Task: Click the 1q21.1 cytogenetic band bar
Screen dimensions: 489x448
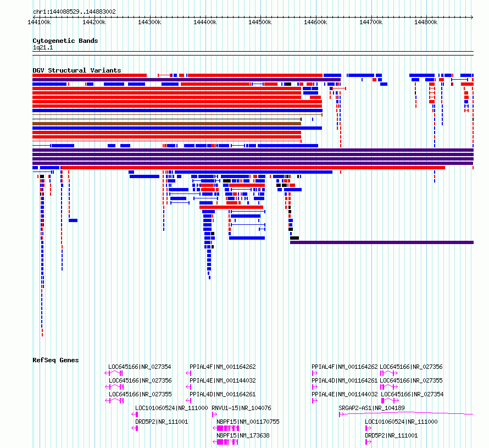Action: pyautogui.click(x=253, y=53)
